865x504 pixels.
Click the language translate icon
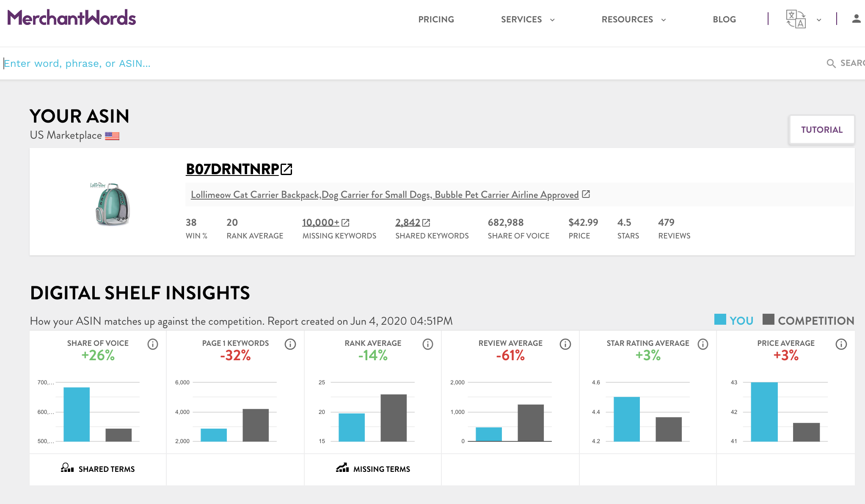[x=796, y=19]
